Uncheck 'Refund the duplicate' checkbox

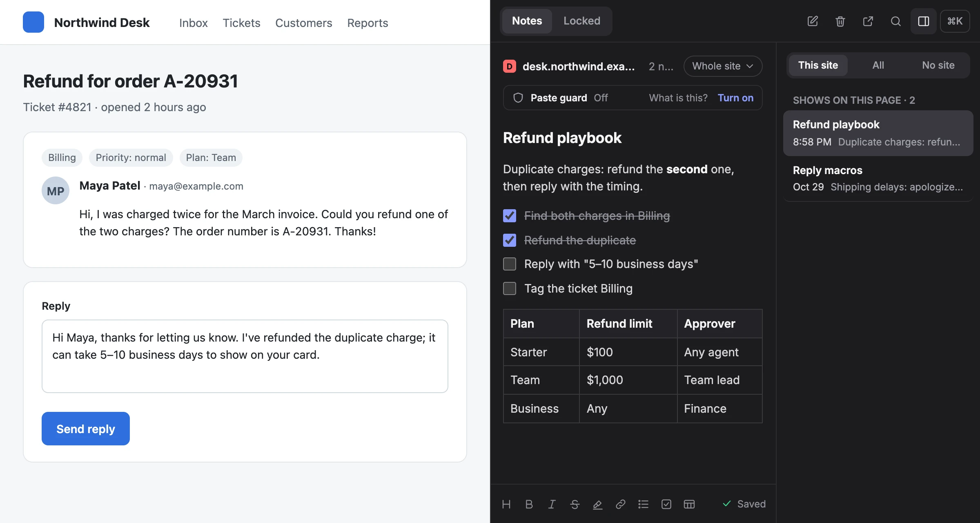click(x=510, y=240)
